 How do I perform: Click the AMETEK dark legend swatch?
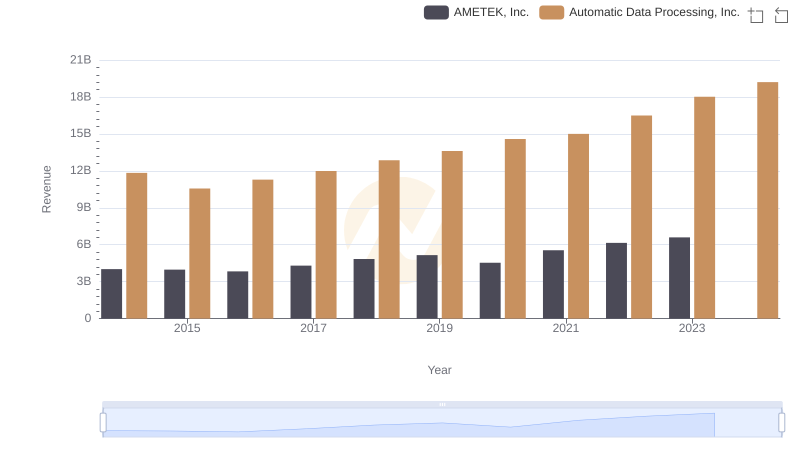pos(436,12)
